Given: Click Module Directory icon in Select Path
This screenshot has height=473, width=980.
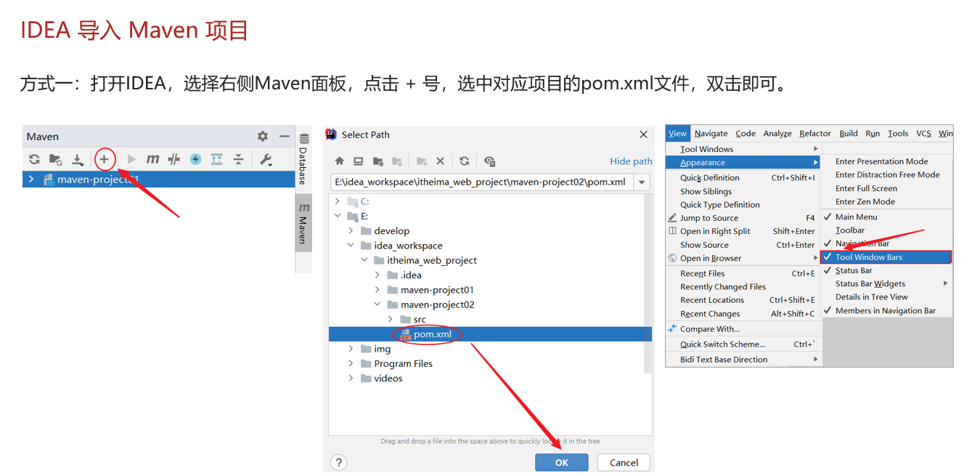Looking at the screenshot, I should pyautogui.click(x=397, y=161).
